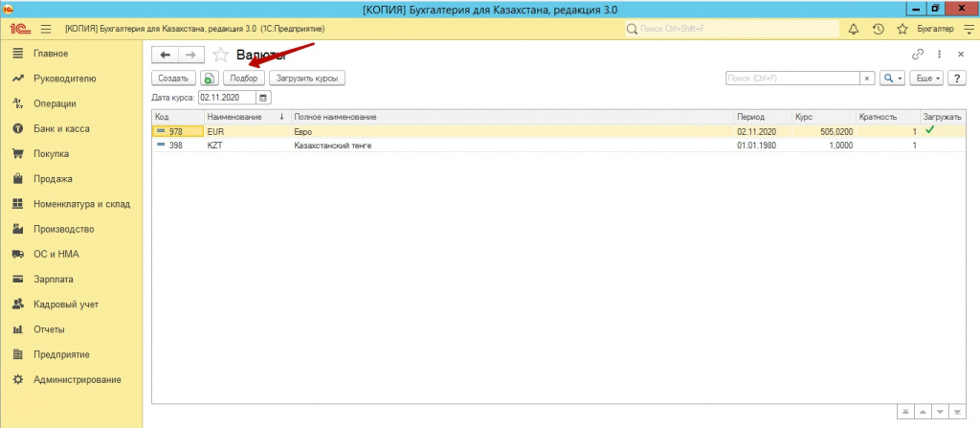This screenshot has height=428, width=980.
Task: Open form options vertical dots
Action: [x=939, y=55]
